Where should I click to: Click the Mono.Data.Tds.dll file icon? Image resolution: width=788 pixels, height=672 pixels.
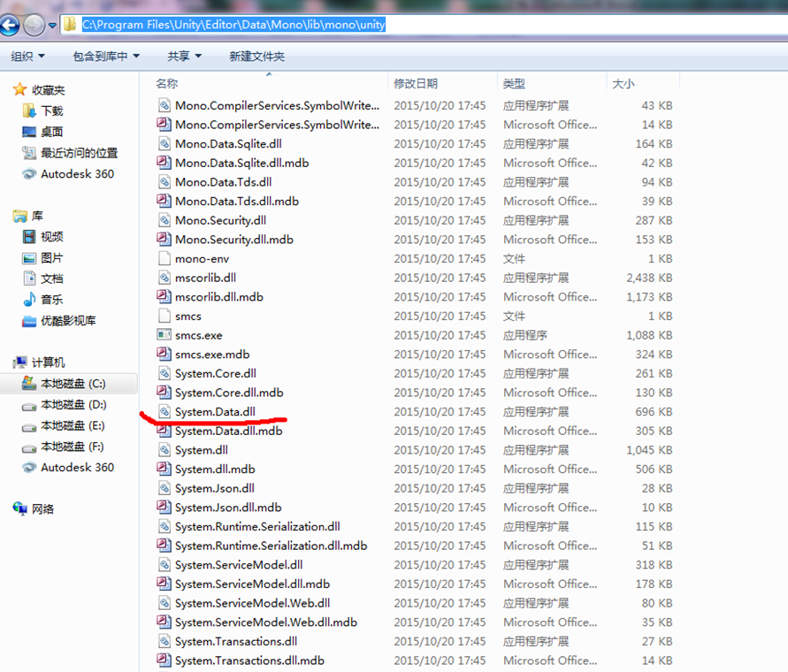[164, 182]
